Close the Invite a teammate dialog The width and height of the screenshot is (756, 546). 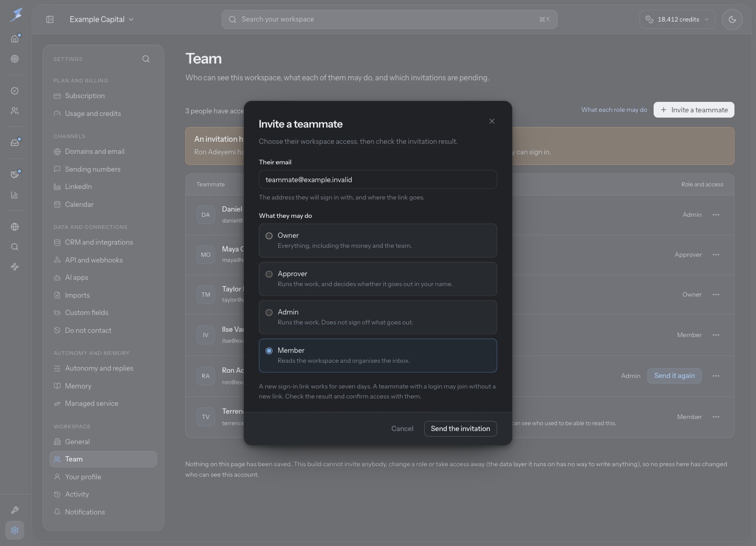[492, 121]
